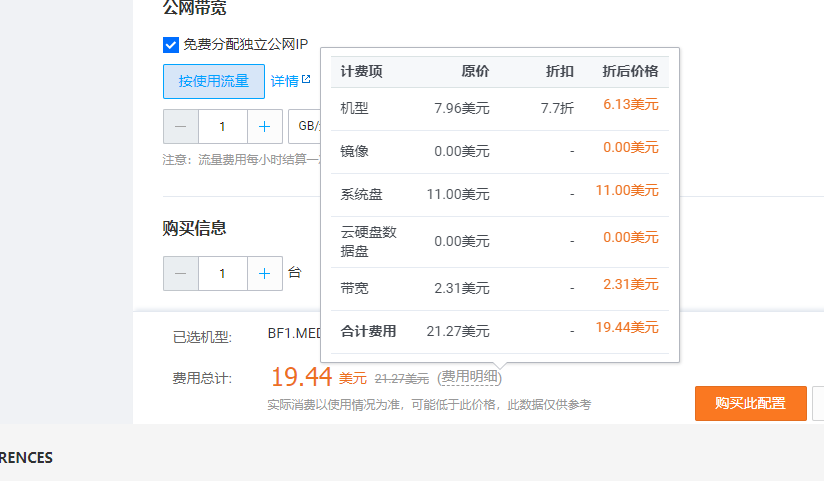Screen dimensions: 824x481
Task: Toggle the 免费分配独立公网IP checkbox
Action: point(171,44)
